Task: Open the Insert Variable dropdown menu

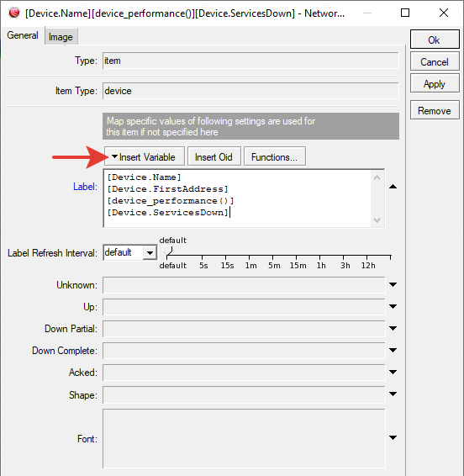Action: (x=145, y=156)
